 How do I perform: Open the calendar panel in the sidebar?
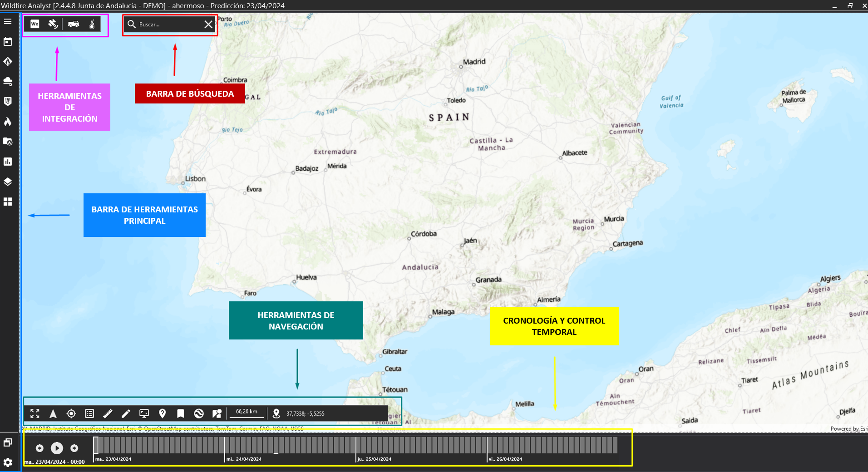click(x=8, y=42)
